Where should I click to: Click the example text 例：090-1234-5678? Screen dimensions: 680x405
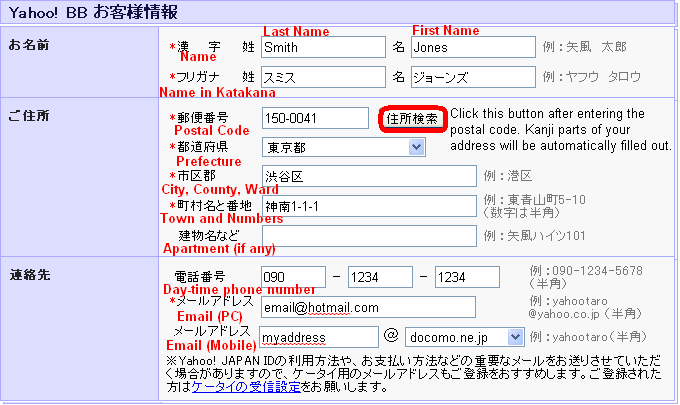pyautogui.click(x=586, y=271)
